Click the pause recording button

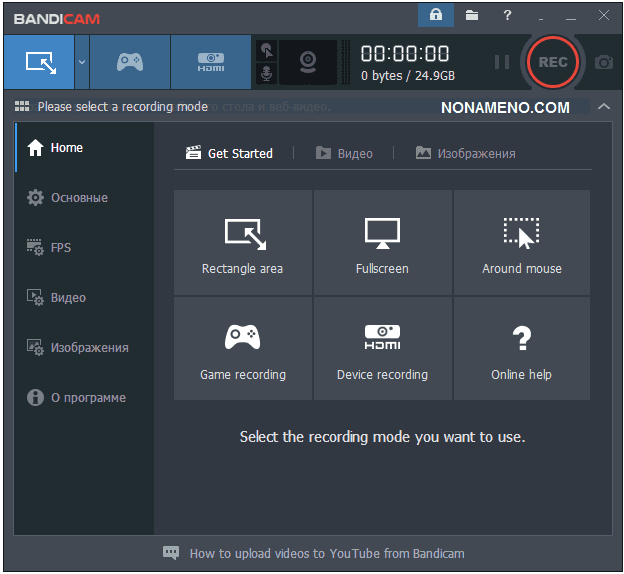pyautogui.click(x=502, y=62)
